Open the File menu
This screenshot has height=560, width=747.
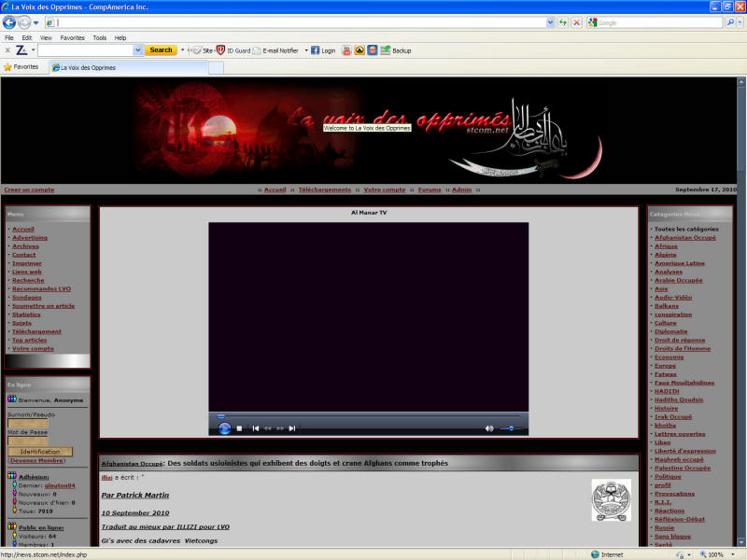click(9, 37)
